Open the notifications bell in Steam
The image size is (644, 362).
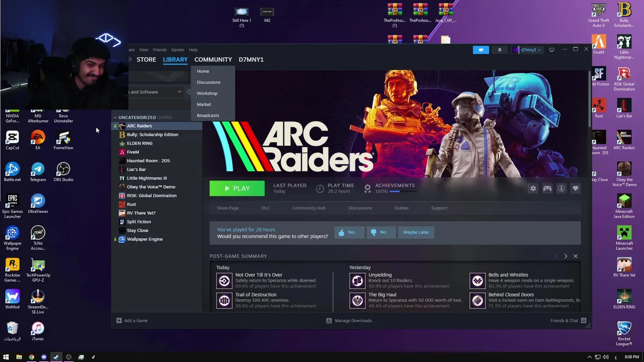pyautogui.click(x=500, y=50)
